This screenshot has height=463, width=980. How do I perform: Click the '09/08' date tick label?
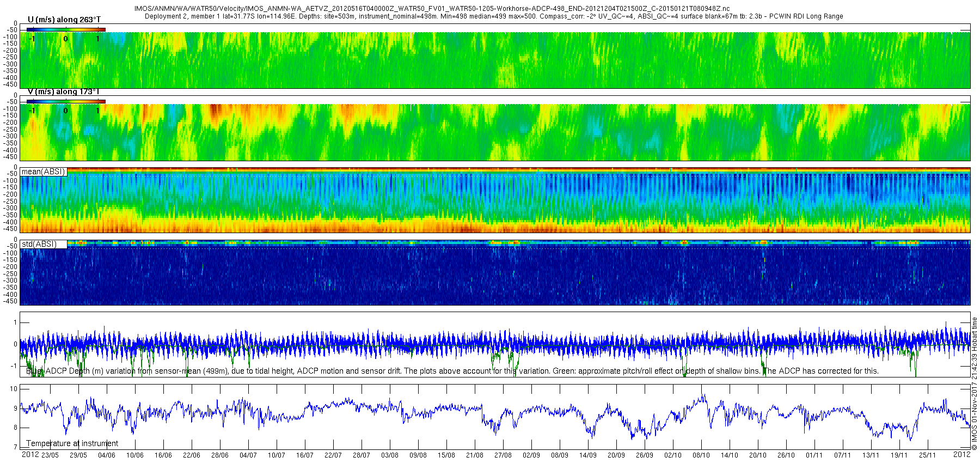click(418, 455)
